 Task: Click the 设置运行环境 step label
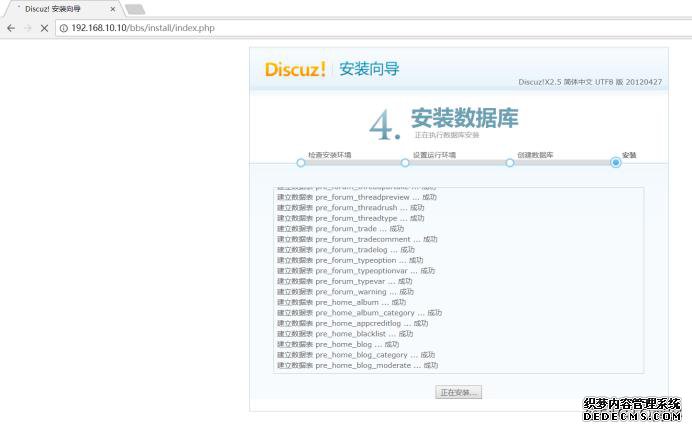point(434,155)
